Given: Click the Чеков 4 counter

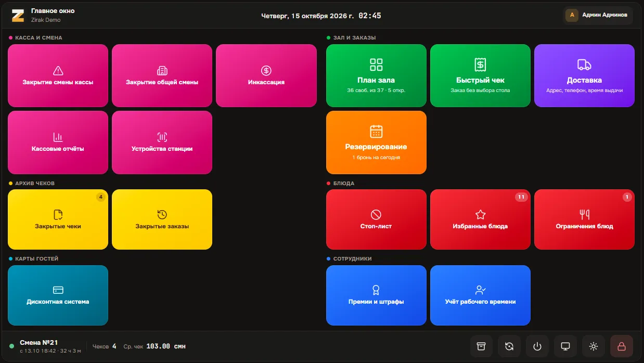Looking at the screenshot, I should [104, 346].
